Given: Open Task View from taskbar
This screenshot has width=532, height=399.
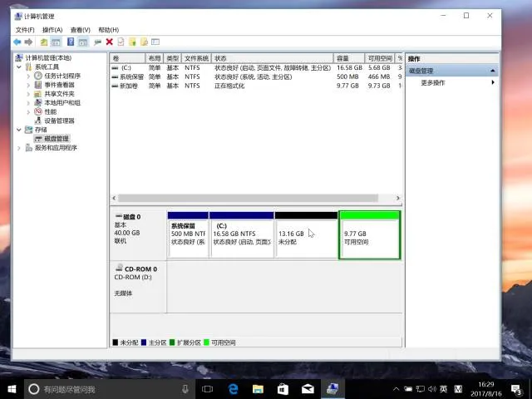Looking at the screenshot, I should pos(207,389).
